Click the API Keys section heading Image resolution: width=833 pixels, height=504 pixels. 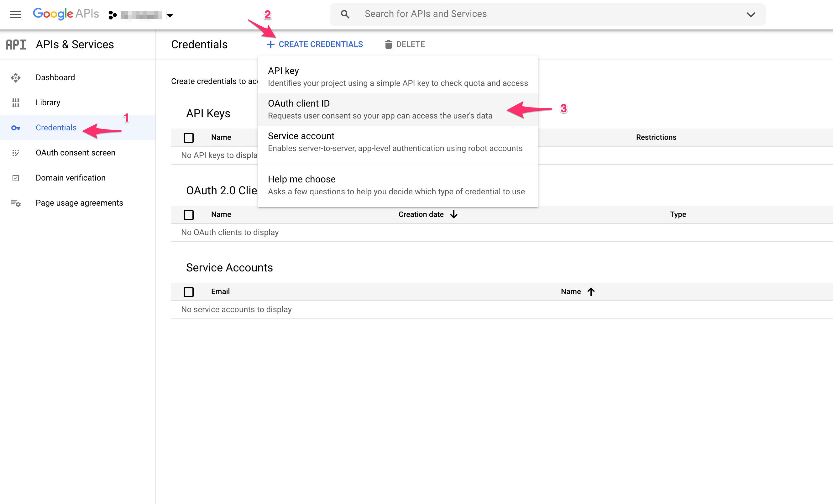pyautogui.click(x=208, y=113)
